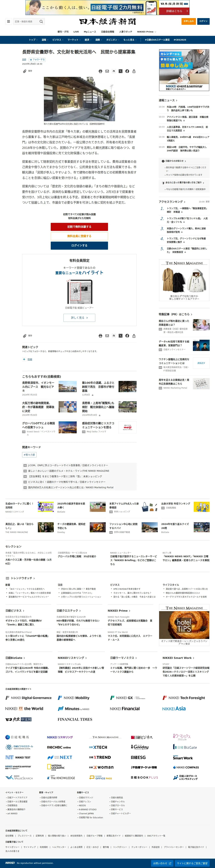Open the 日経会社情報 menu item
This screenshot has height=868, width=215.
[107, 32]
